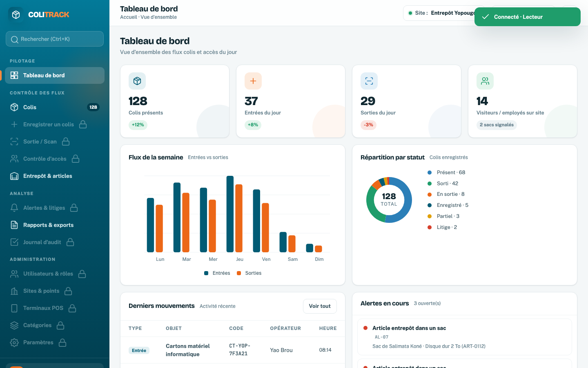Select En sortie · 8 legend item

click(x=446, y=194)
